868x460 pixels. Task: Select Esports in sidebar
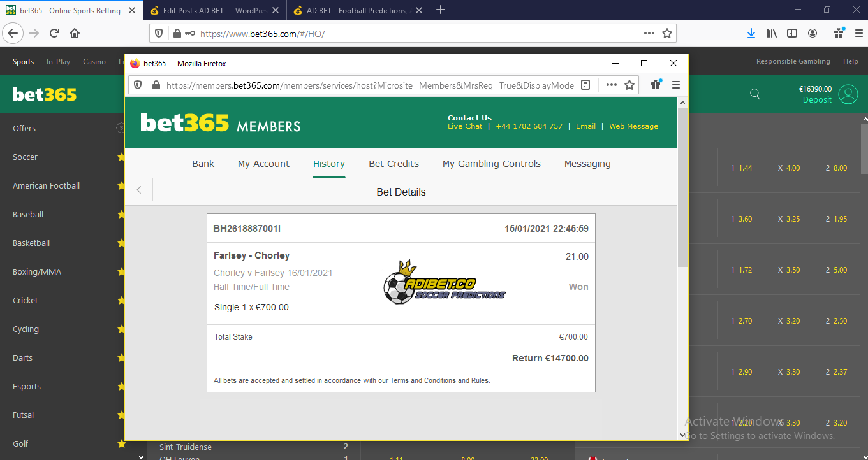[27, 386]
